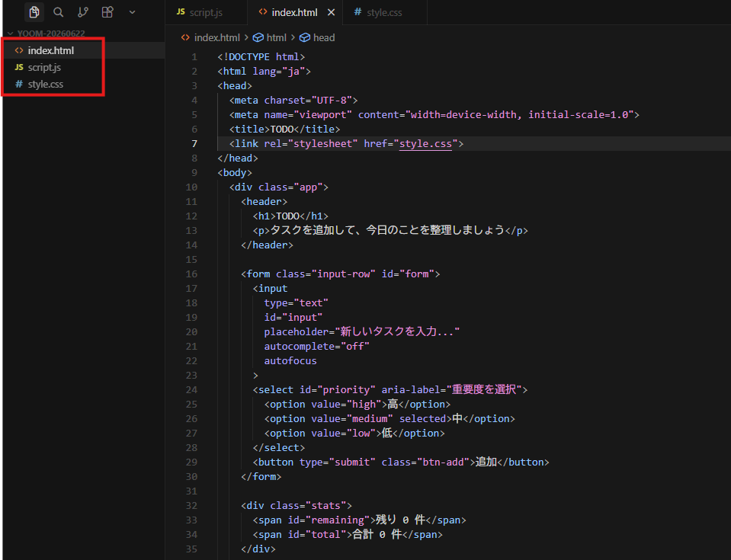Click the Japanese paragraph text on line 13
The image size is (731, 560).
387,230
